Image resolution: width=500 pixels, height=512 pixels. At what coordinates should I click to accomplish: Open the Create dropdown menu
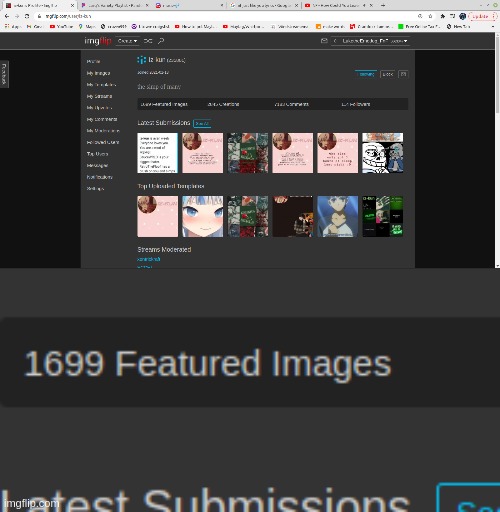pos(127,41)
